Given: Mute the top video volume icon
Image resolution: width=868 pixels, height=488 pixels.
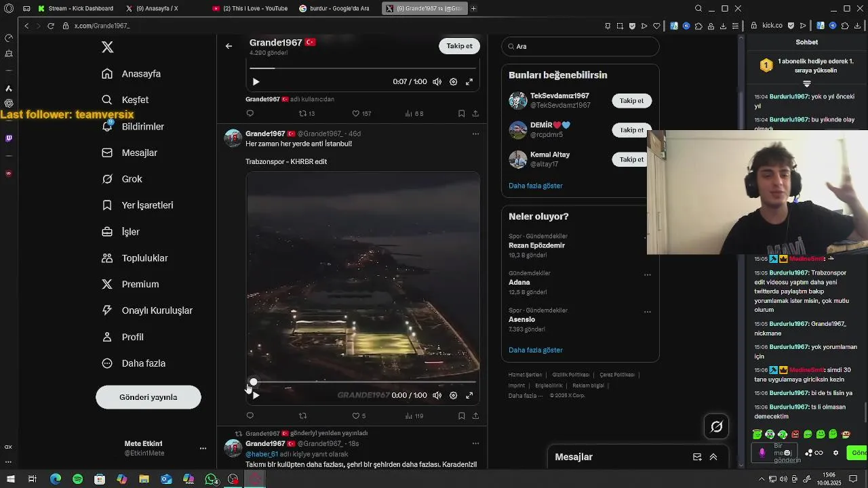Looking at the screenshot, I should [x=437, y=81].
